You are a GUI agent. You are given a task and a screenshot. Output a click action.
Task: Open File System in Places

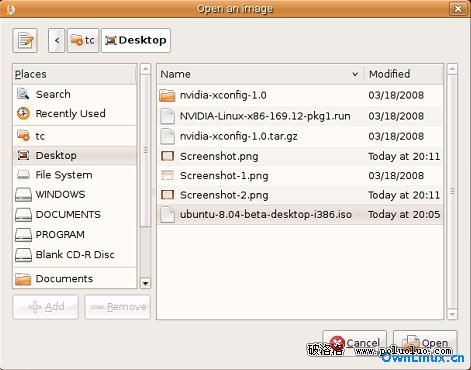(x=75, y=175)
